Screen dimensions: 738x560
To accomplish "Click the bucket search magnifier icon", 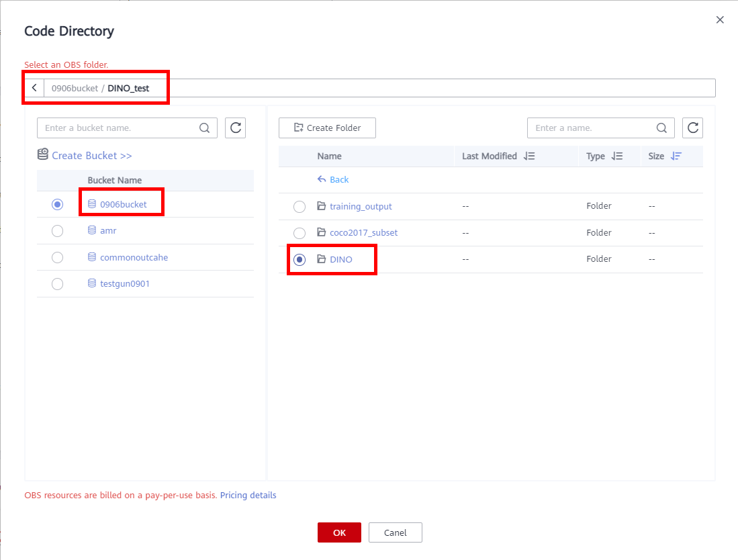I will pyautogui.click(x=204, y=128).
